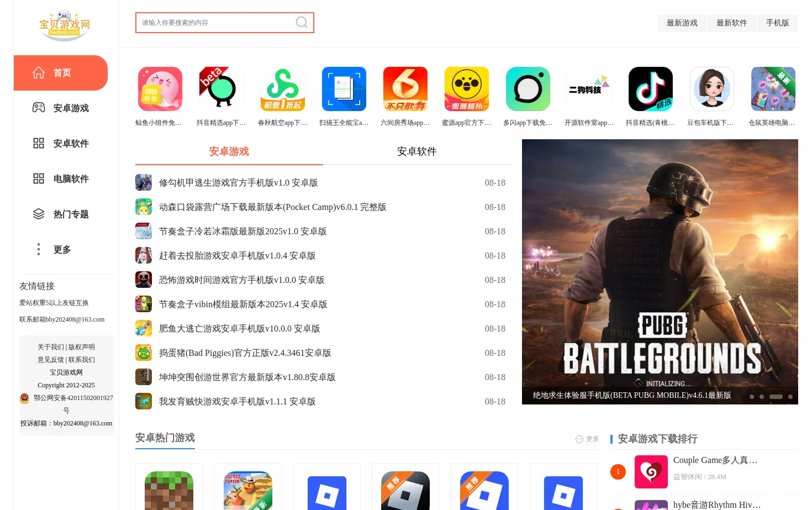Open hybe音游Rhythm Hive ranking title
This screenshot has width=812, height=510.
click(x=717, y=504)
